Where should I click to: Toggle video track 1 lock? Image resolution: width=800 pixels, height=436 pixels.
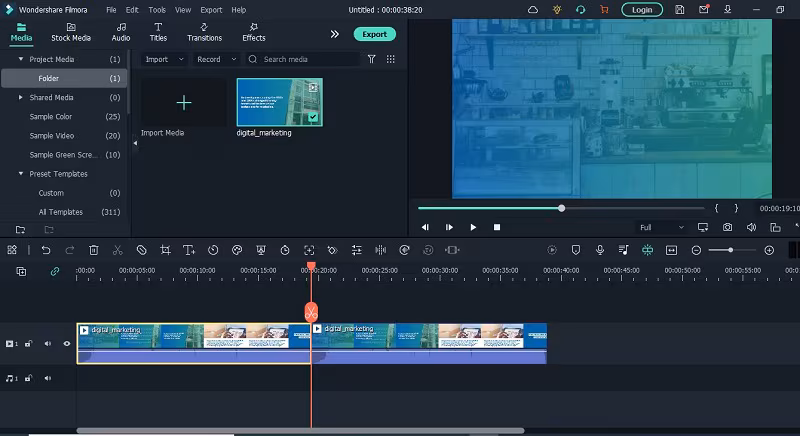29,344
